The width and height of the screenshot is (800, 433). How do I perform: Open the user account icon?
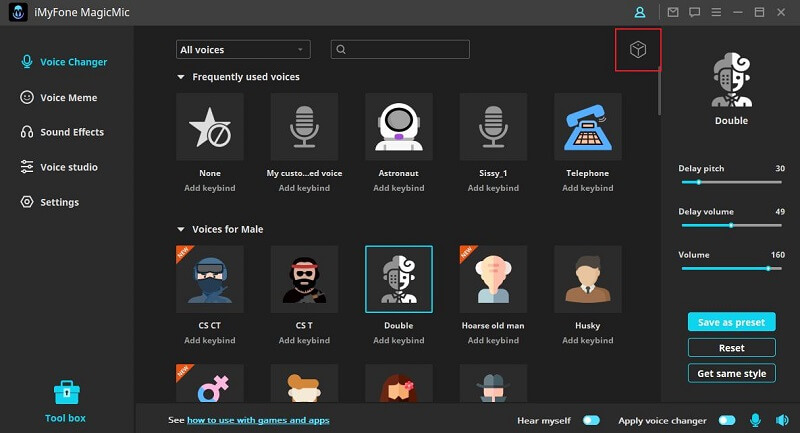(639, 12)
